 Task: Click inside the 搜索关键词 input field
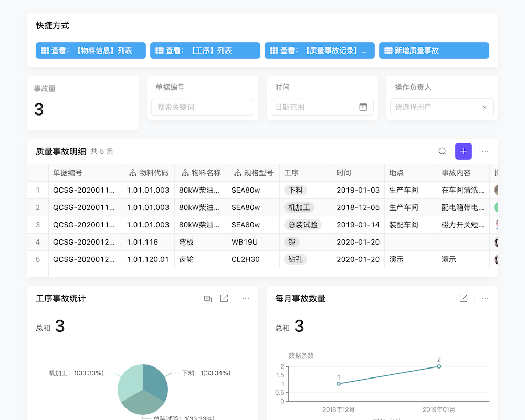click(203, 107)
